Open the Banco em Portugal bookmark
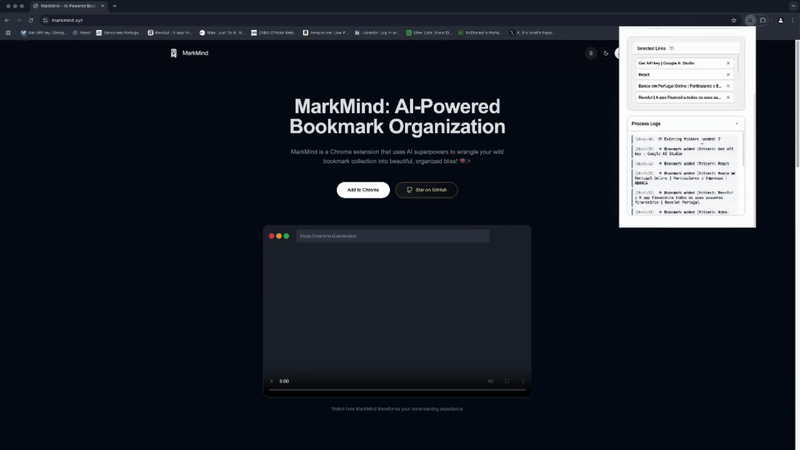The width and height of the screenshot is (800, 450). click(118, 33)
